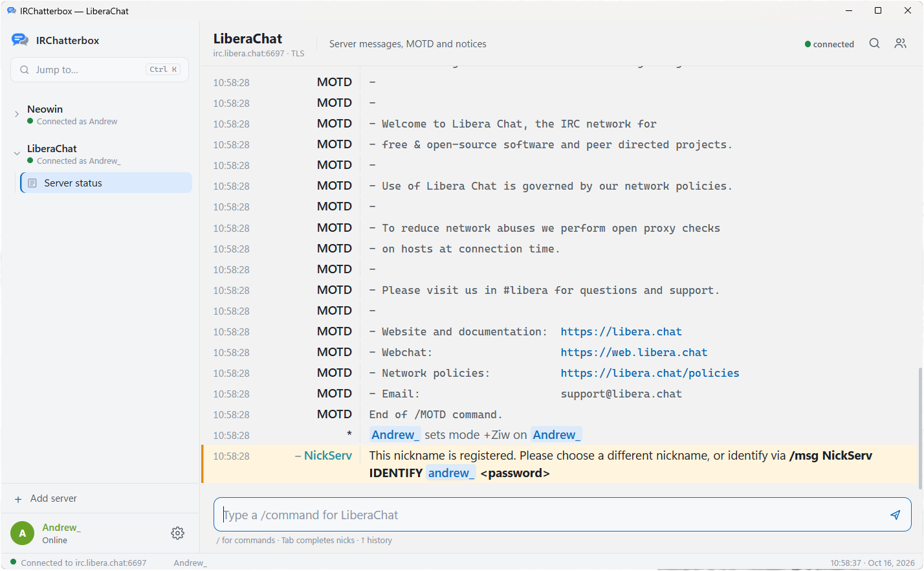This screenshot has height=571, width=924.
Task: Click the Online status under Andrew_
Action: coord(54,540)
